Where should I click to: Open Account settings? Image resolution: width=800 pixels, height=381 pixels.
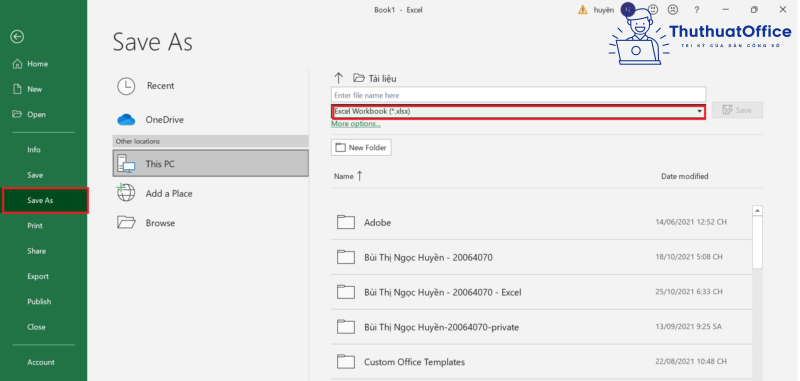(41, 362)
